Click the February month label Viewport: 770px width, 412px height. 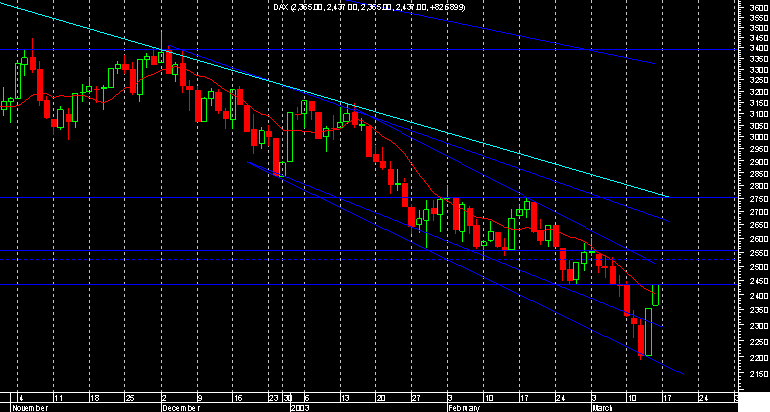[464, 408]
